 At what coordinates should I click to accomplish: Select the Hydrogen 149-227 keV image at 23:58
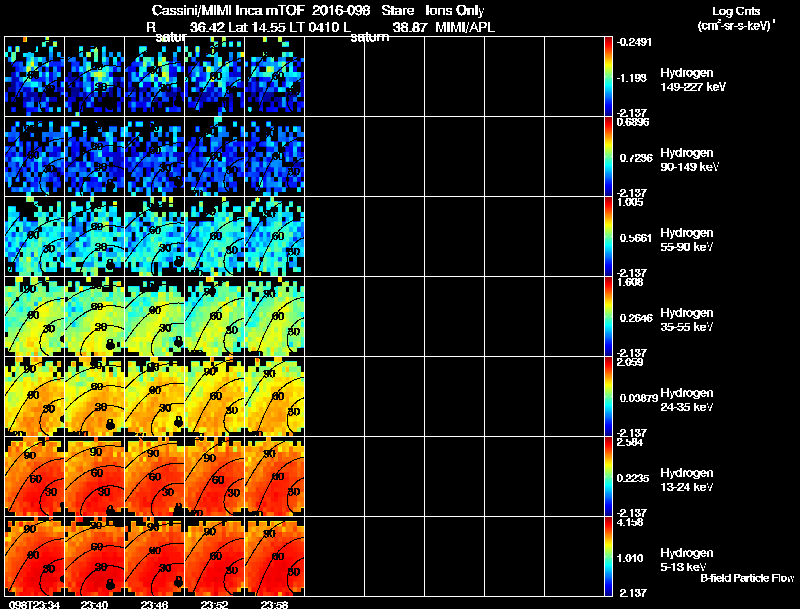tap(274, 77)
